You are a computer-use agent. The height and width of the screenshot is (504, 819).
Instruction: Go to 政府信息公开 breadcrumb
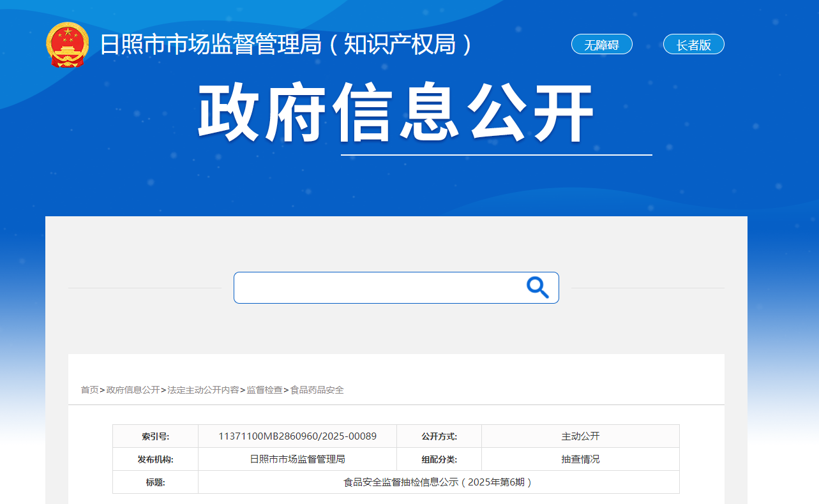133,390
